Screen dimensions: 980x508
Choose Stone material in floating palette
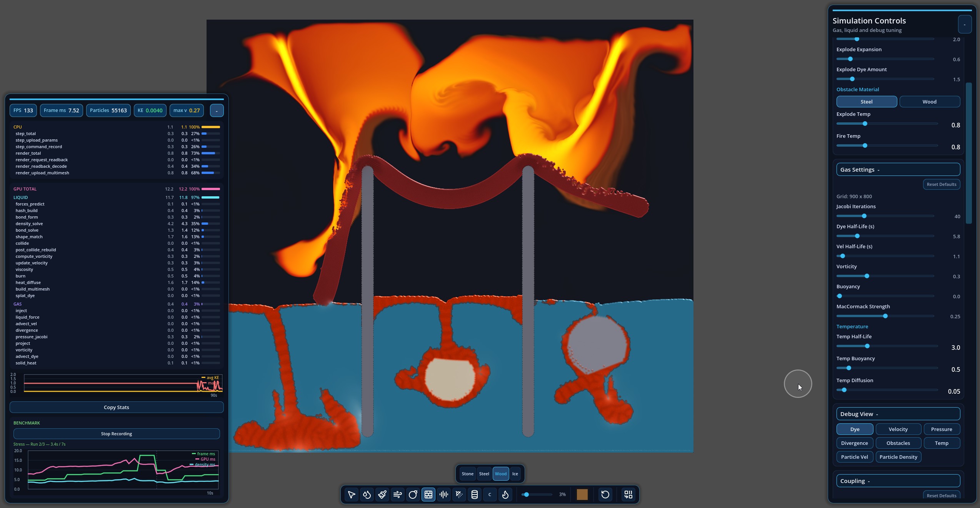(x=467, y=474)
